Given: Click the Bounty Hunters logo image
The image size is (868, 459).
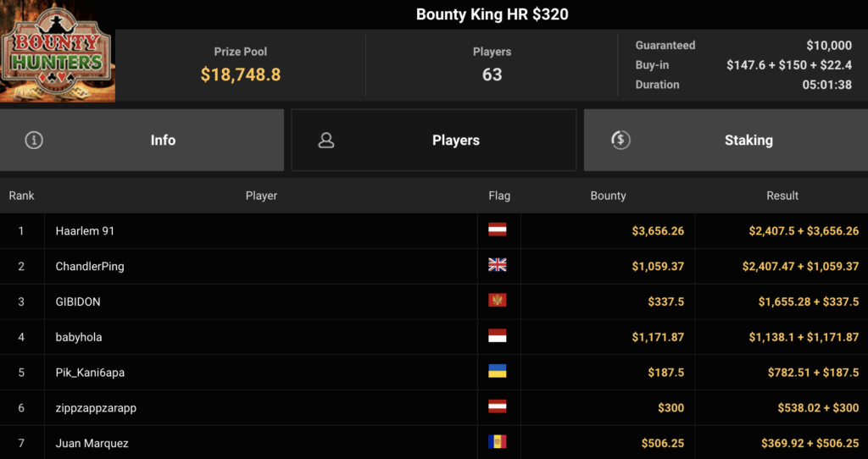Looking at the screenshot, I should click(57, 53).
